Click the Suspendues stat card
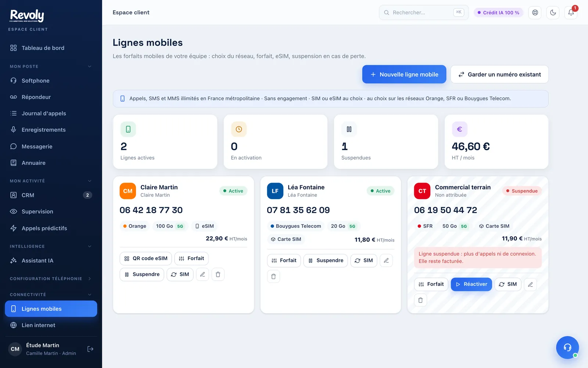588x368 pixels. [x=386, y=142]
